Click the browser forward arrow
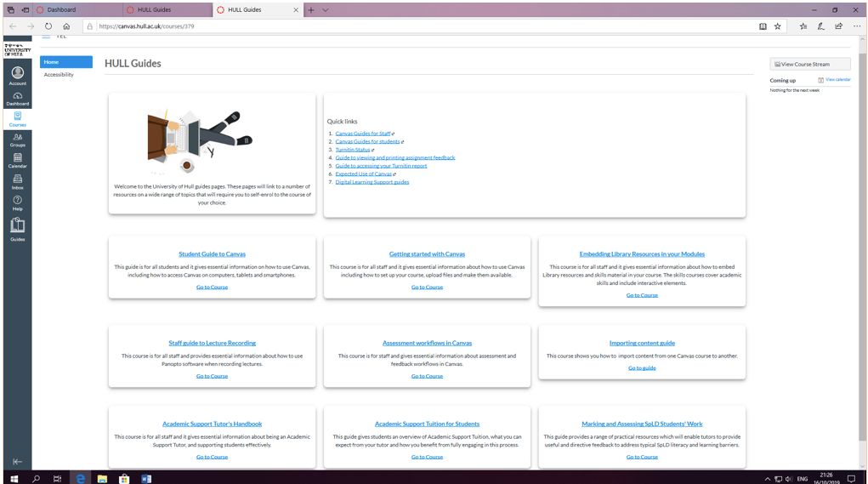Image resolution: width=868 pixels, height=484 pixels. tap(31, 26)
